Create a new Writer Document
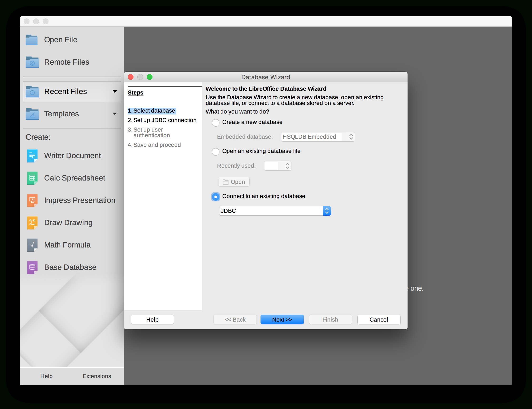The image size is (532, 409). pyautogui.click(x=72, y=156)
